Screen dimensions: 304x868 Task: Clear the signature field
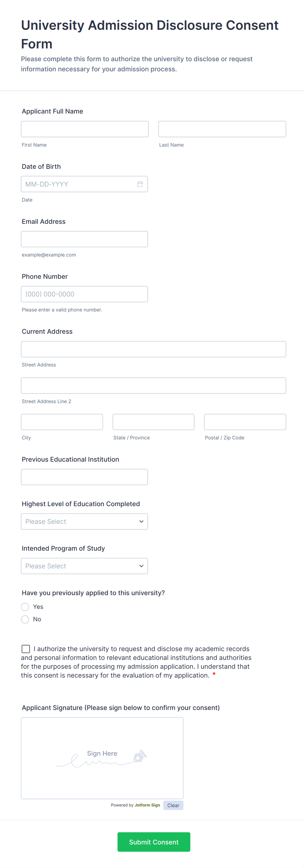173,805
